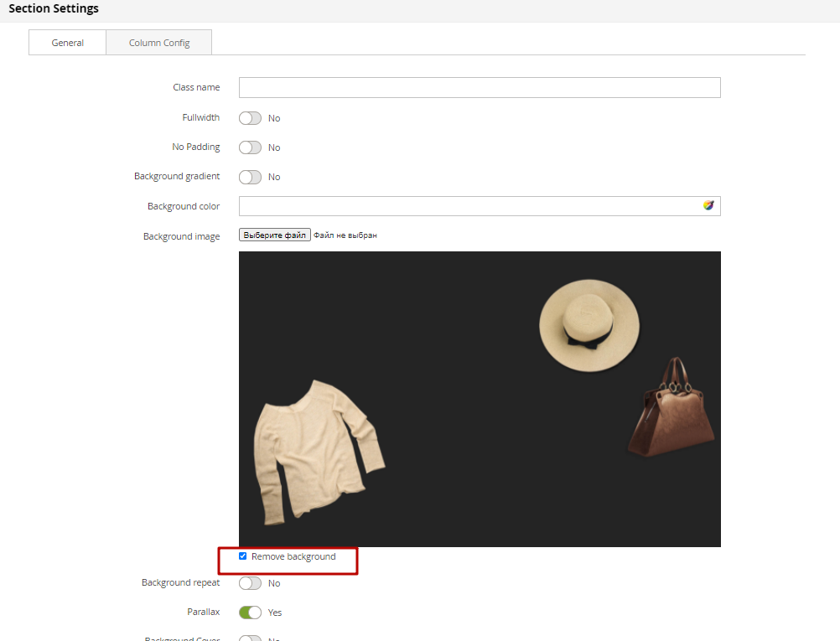The height and width of the screenshot is (641, 840).
Task: Click the "Background image" field label
Action: (x=181, y=236)
